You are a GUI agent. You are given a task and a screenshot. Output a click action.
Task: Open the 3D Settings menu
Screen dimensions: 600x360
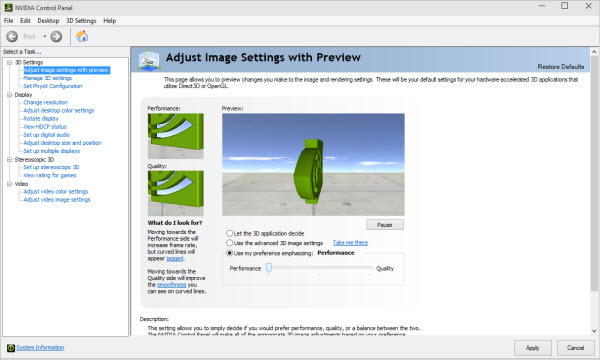tap(81, 21)
